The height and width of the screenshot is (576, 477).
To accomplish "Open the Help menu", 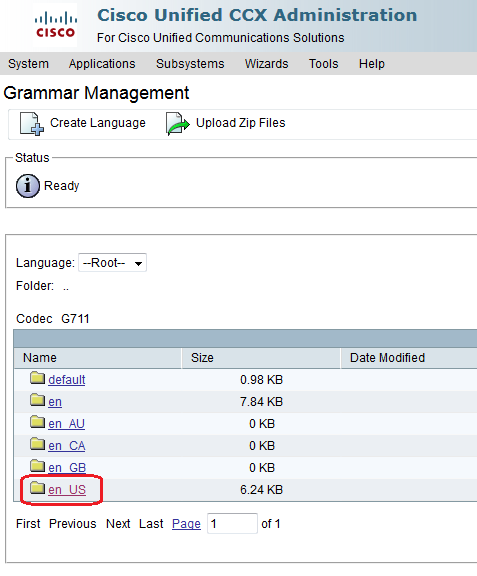I will 372,64.
